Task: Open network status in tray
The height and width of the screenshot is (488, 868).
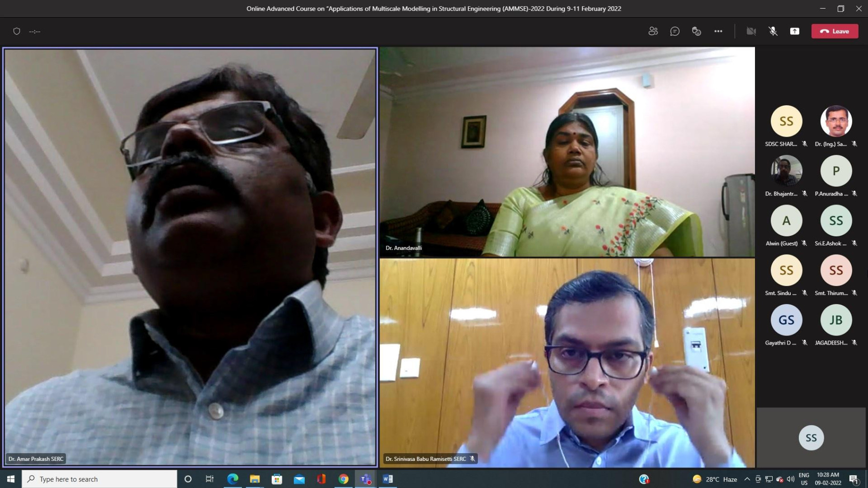Action: [x=769, y=479]
